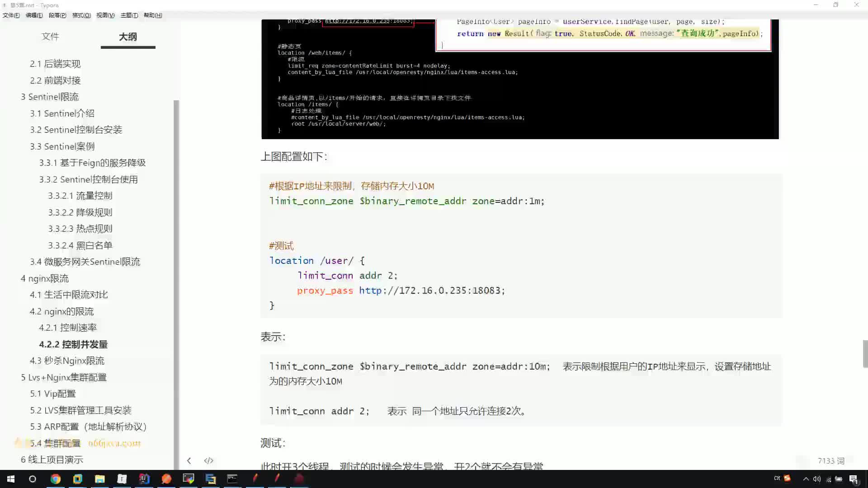This screenshot has height=488, width=868.
Task: Open the picture viewer taskbar icon
Action: pos(189,479)
